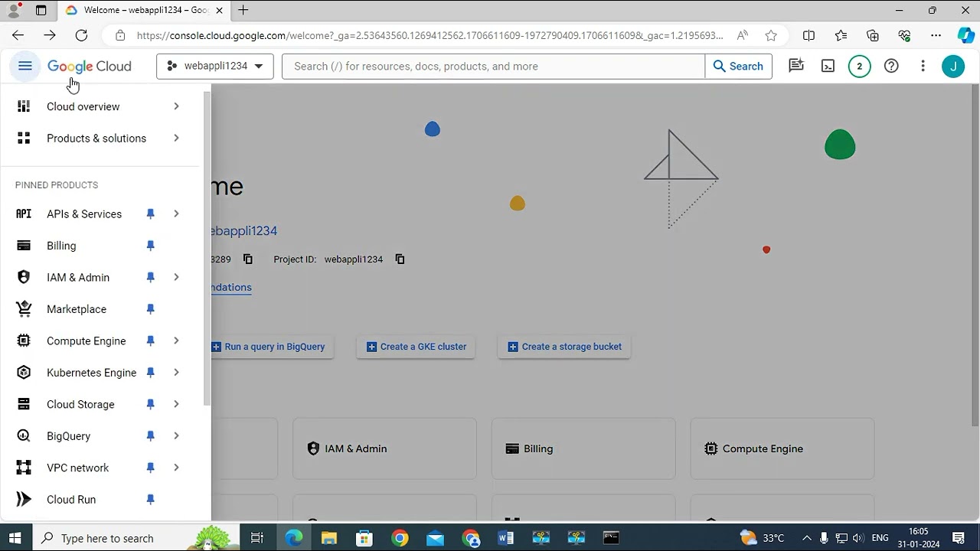
Task: Open Microsoft Word from the taskbar
Action: pyautogui.click(x=505, y=538)
